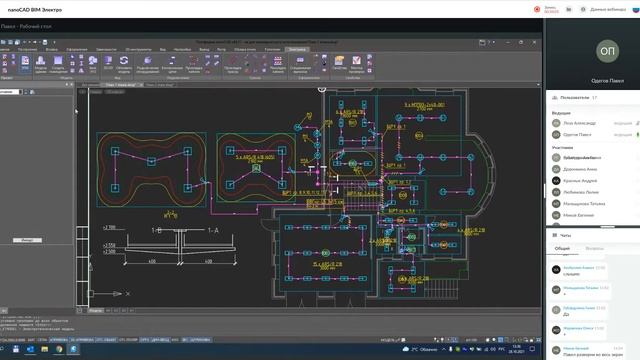640x360 pixels.
Task: Open the left panel combo box
Action: pos(11,92)
